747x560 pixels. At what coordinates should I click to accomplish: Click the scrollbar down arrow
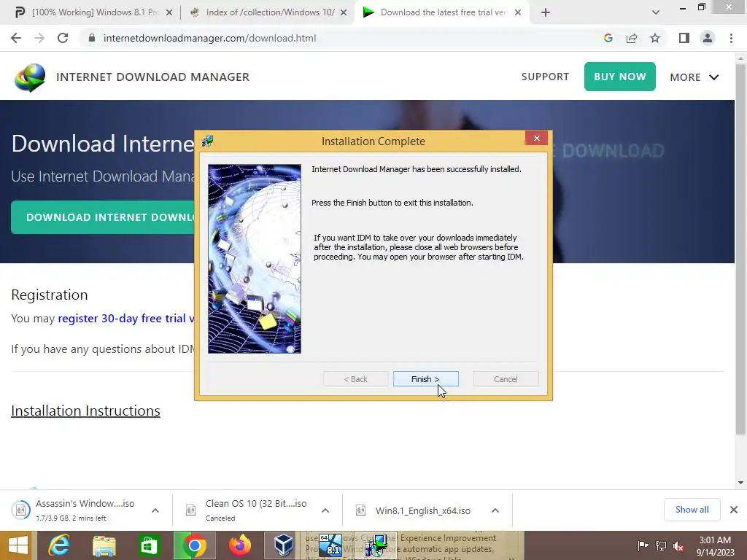pyautogui.click(x=740, y=483)
